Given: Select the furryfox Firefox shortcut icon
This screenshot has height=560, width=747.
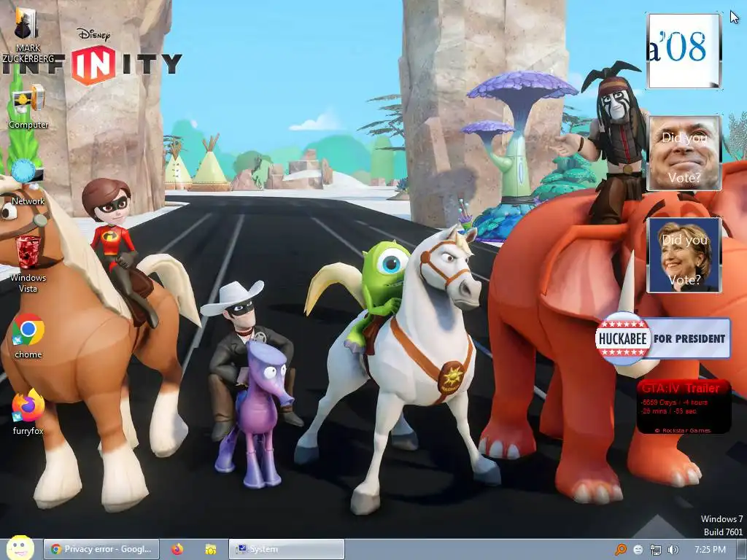Looking at the screenshot, I should point(28,413).
